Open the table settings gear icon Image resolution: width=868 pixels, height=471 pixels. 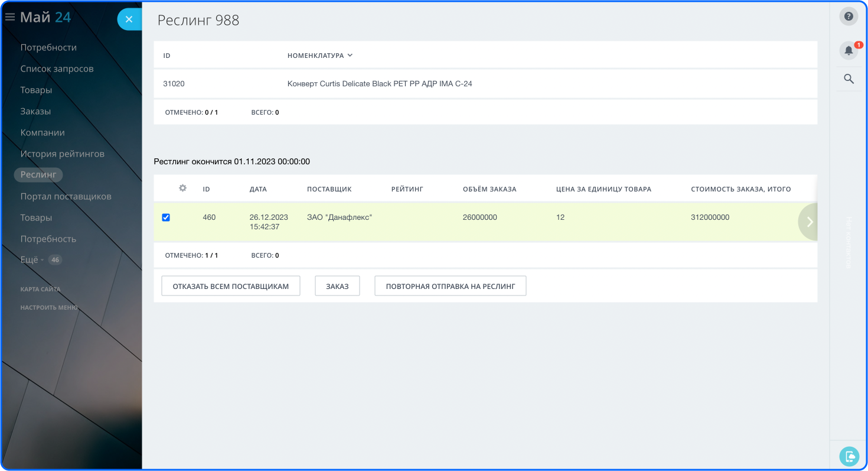click(182, 188)
